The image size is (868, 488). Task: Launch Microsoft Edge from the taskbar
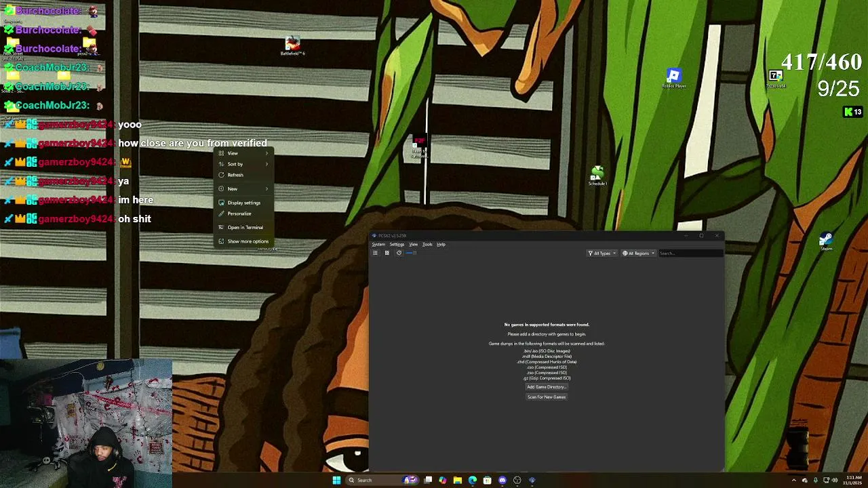(x=473, y=480)
